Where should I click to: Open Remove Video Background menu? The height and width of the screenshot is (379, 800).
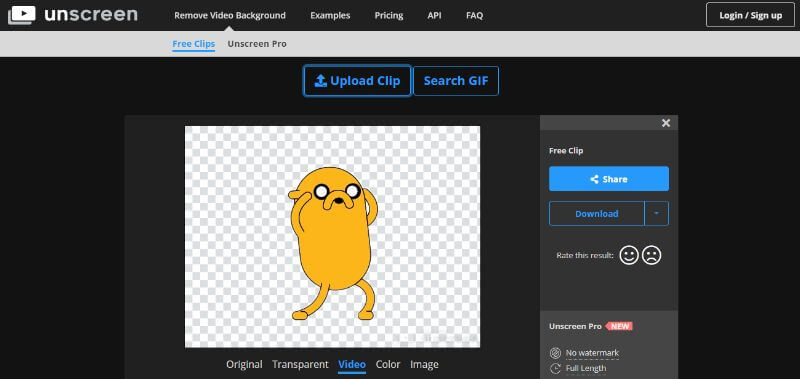pyautogui.click(x=230, y=15)
